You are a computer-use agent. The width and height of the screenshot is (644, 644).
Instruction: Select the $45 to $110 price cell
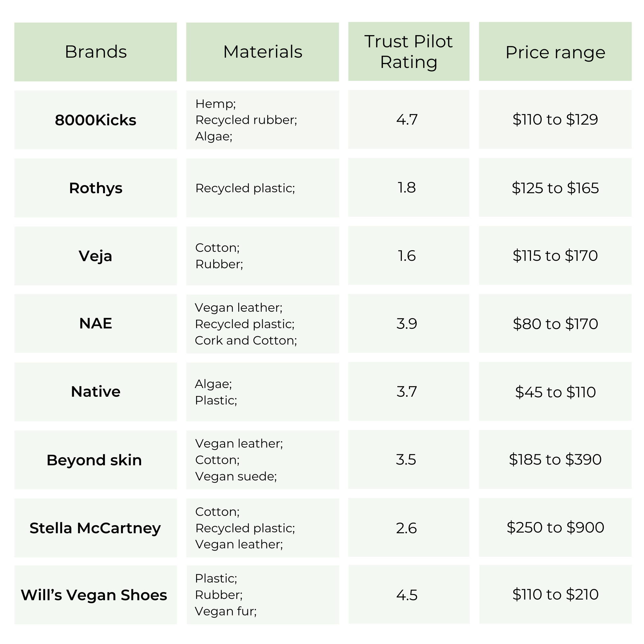[555, 391]
